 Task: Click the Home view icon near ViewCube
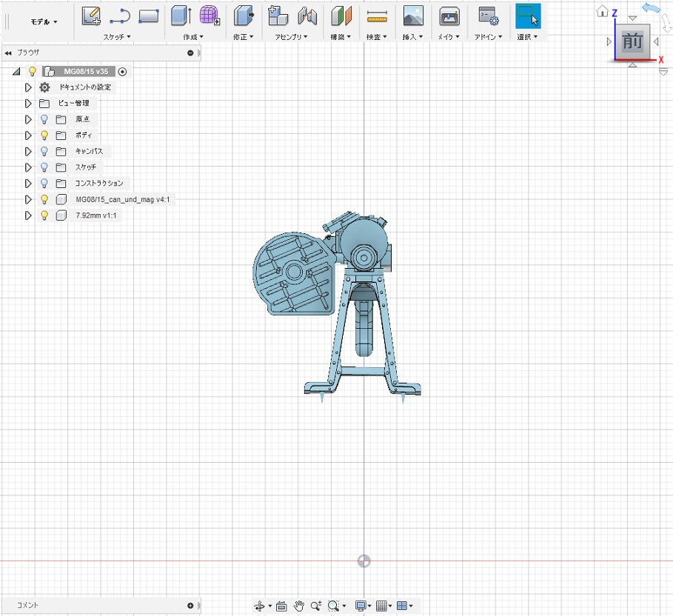[603, 11]
